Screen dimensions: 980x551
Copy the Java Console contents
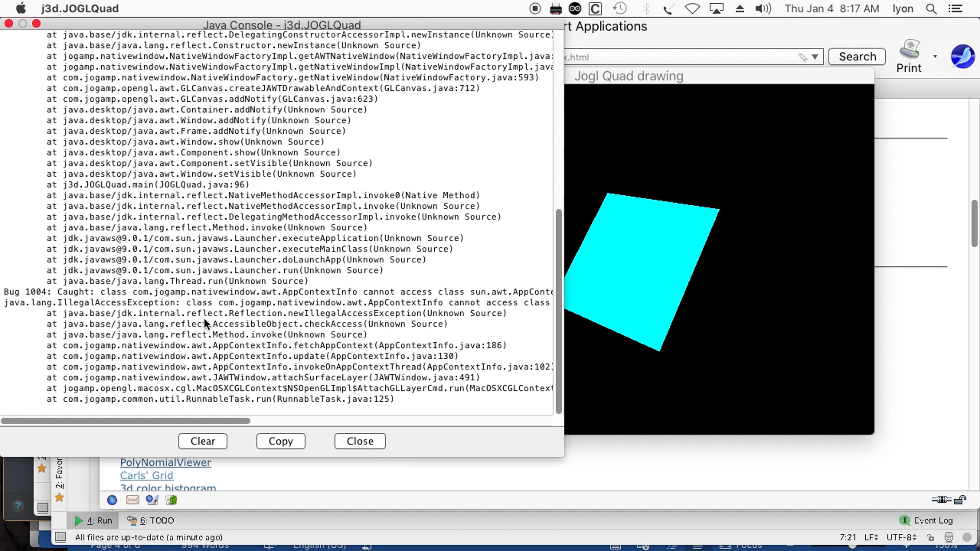pos(281,441)
